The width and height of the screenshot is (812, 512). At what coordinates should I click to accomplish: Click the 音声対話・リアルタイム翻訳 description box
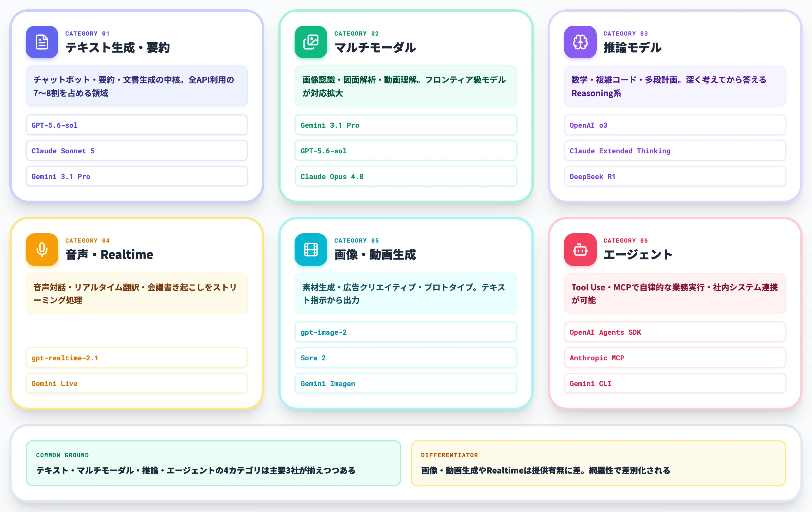point(136,294)
